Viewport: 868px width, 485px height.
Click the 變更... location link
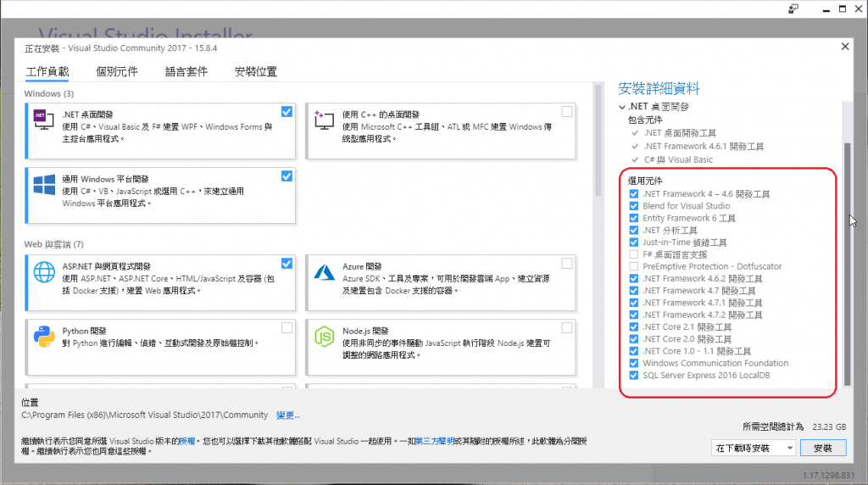coord(288,415)
